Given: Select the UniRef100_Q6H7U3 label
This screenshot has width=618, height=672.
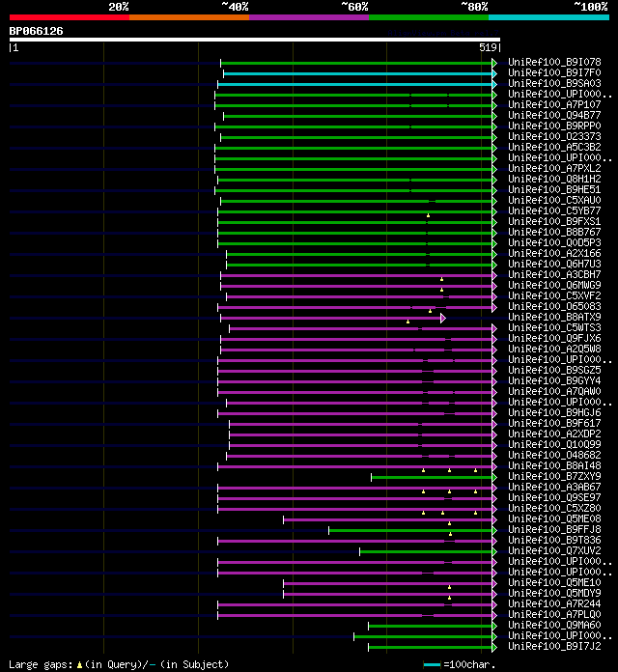Looking at the screenshot, I should tap(554, 264).
